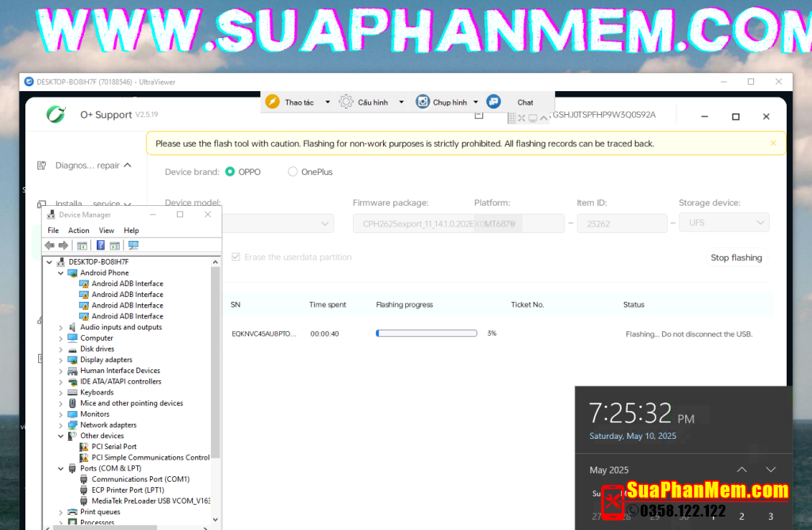This screenshot has height=530, width=812.
Task: Click the blue Help icon in Device Manager
Action: (x=101, y=246)
